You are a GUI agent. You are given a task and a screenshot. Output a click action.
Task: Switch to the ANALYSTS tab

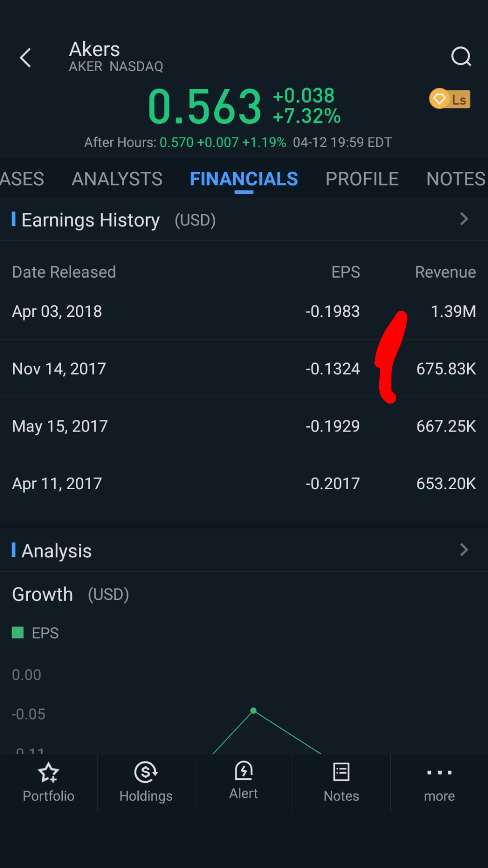tap(117, 179)
